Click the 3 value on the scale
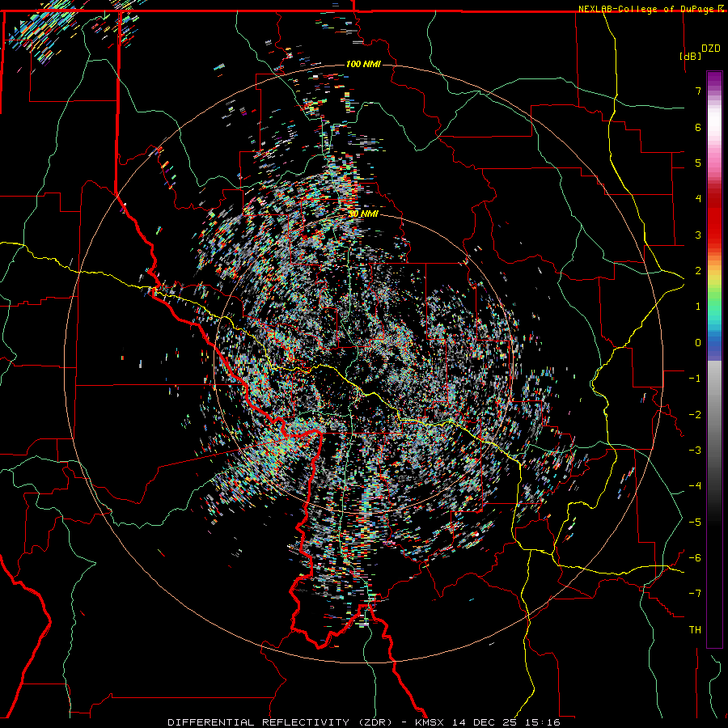This screenshot has height=728, width=728. point(698,235)
